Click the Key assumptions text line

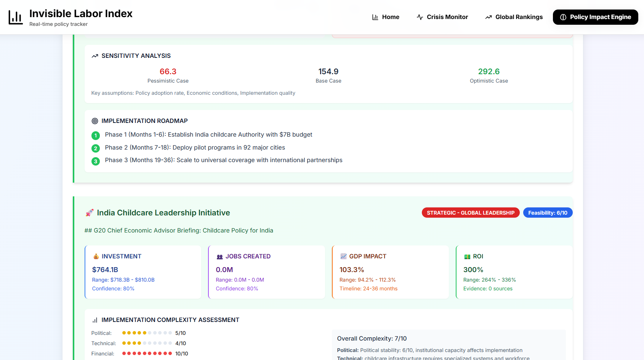tap(193, 93)
